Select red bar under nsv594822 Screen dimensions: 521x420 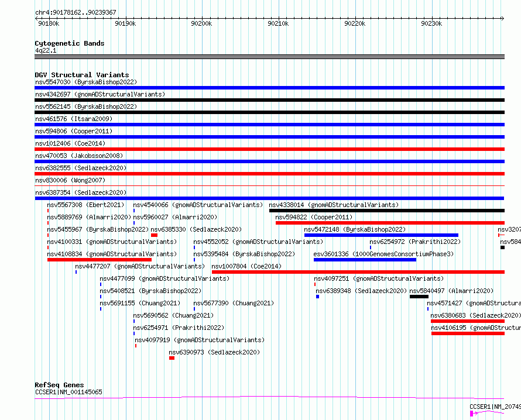click(x=390, y=223)
